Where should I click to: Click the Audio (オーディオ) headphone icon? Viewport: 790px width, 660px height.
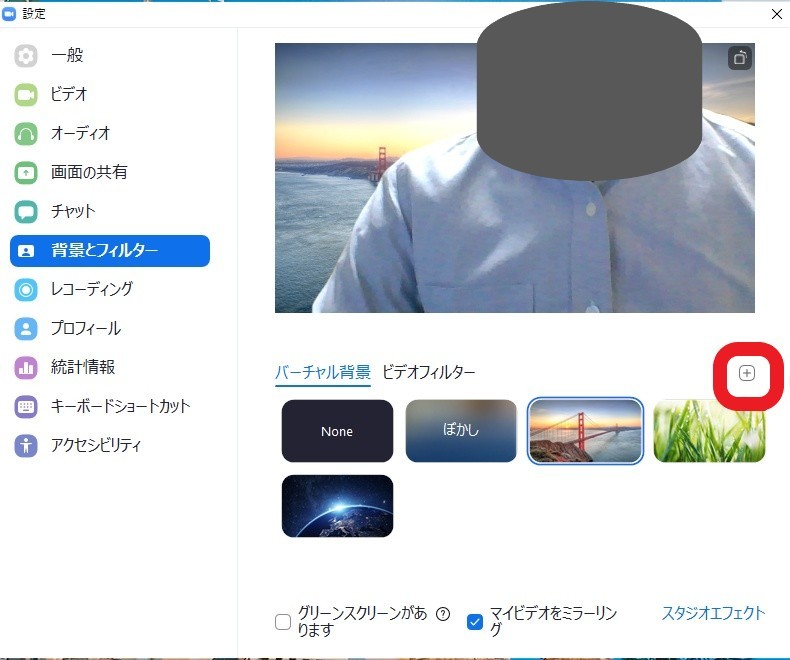click(26, 134)
